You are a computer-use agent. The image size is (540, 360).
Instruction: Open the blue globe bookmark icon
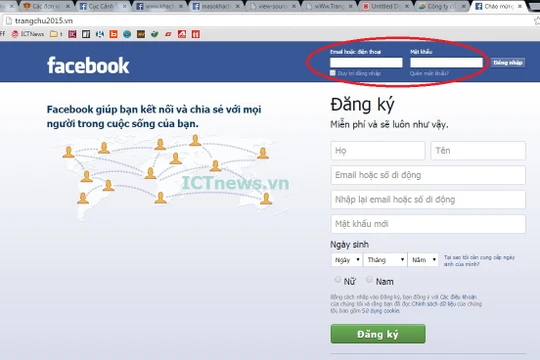pos(127,34)
